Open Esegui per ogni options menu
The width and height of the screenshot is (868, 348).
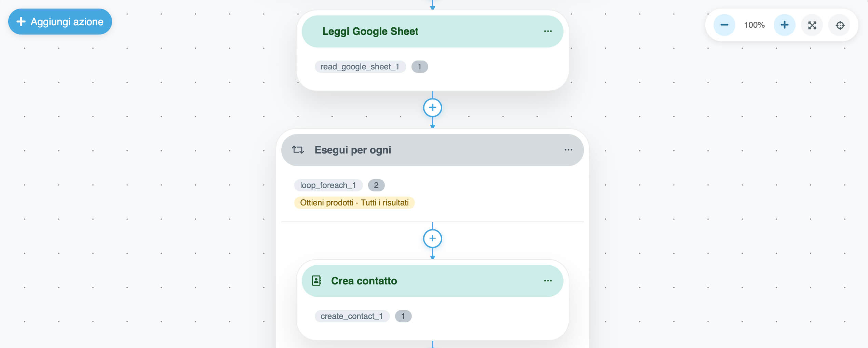click(568, 150)
